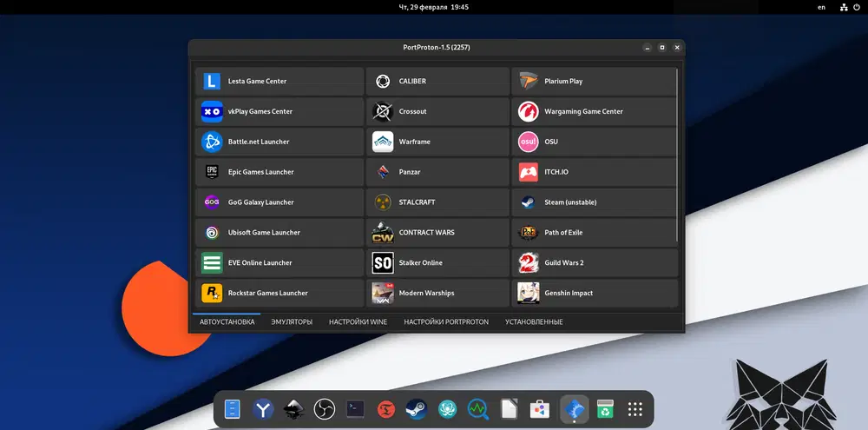Open the Trash in the dock
This screenshot has width=868, height=430.
(605, 409)
